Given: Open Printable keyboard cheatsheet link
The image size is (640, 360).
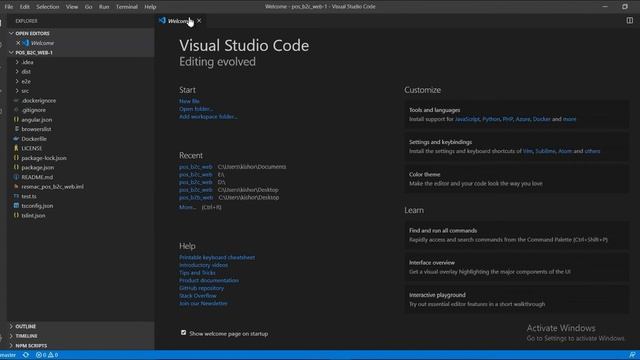Looking at the screenshot, I should [x=217, y=258].
